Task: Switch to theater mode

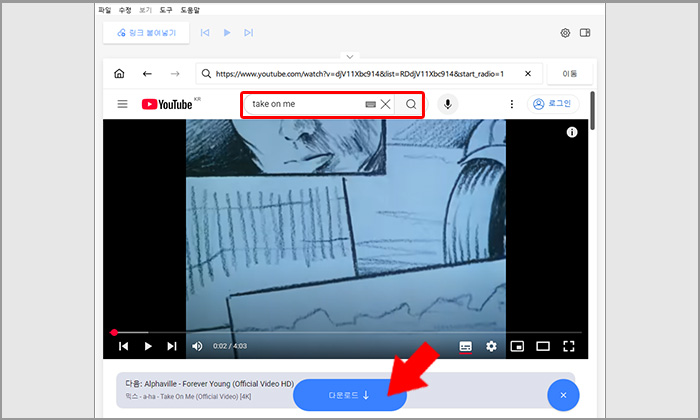Action: click(x=543, y=346)
